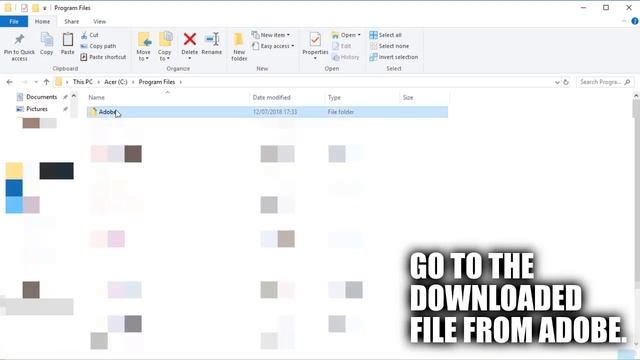Go up one folder level

click(x=47, y=82)
